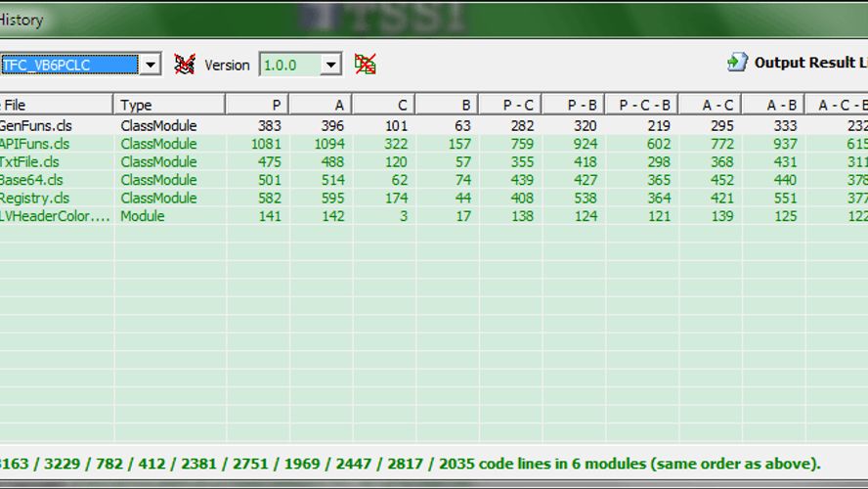Sort by the C column header
This screenshot has width=868, height=489.
[383, 105]
